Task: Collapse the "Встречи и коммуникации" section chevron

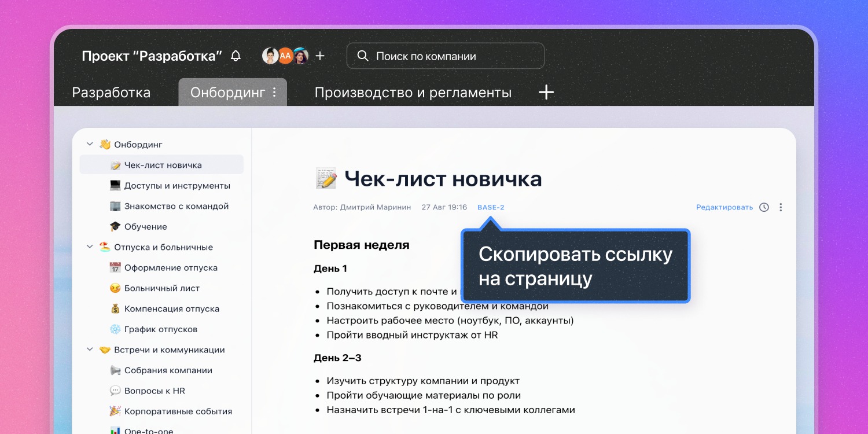Action: pyautogui.click(x=90, y=350)
